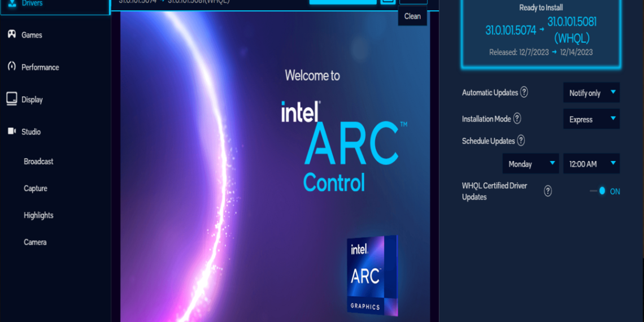The width and height of the screenshot is (644, 322).
Task: Show help for Installation Mode
Action: (517, 119)
